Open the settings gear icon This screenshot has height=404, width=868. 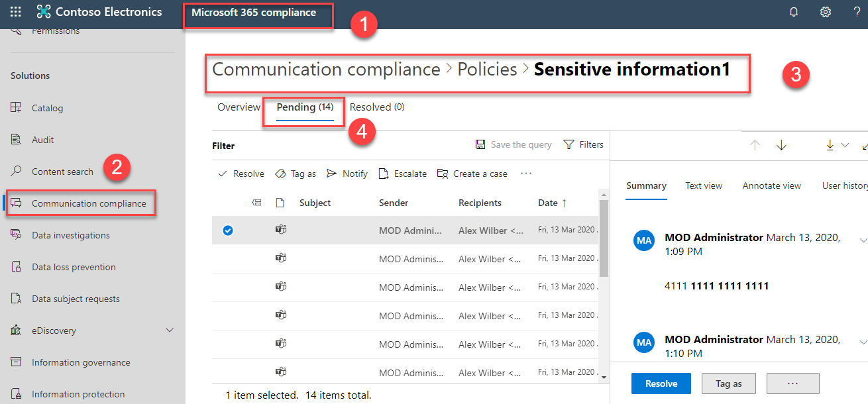(826, 12)
